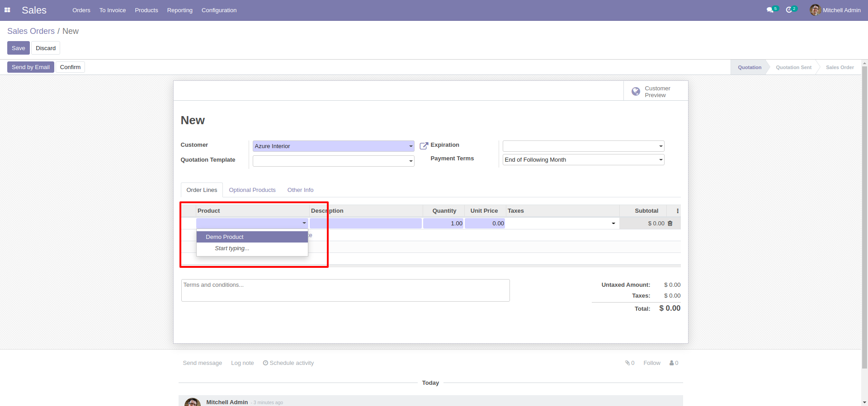Click the Sales app title
The height and width of the screenshot is (406, 868).
pyautogui.click(x=34, y=10)
